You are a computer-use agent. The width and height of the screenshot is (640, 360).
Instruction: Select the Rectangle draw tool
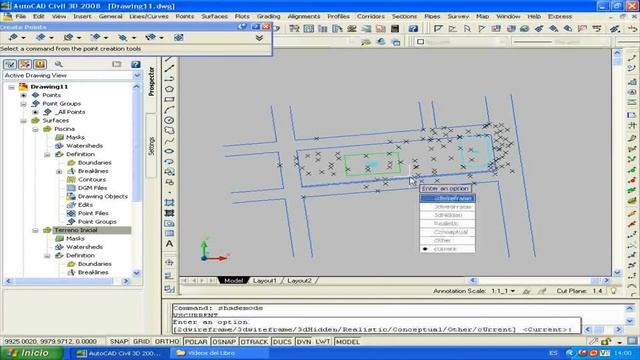(169, 99)
